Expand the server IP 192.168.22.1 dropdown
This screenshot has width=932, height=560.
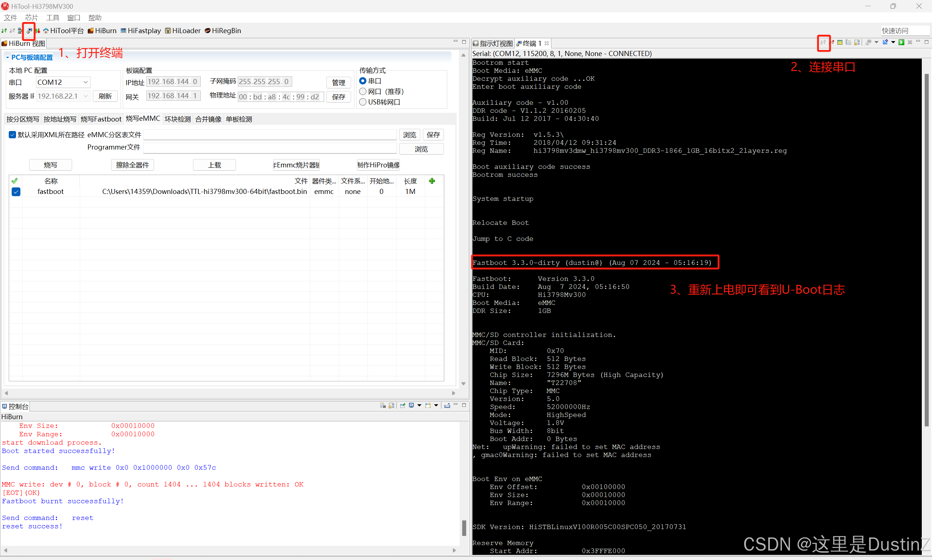coord(63,96)
